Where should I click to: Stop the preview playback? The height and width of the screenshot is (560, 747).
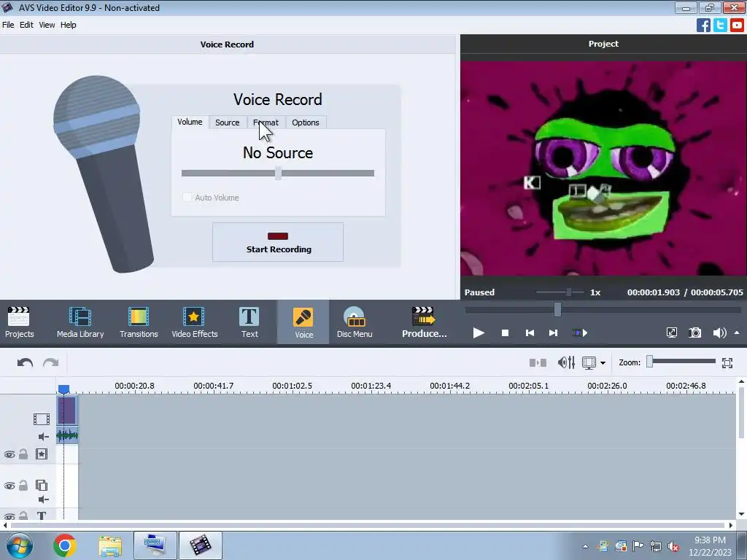[x=505, y=332]
